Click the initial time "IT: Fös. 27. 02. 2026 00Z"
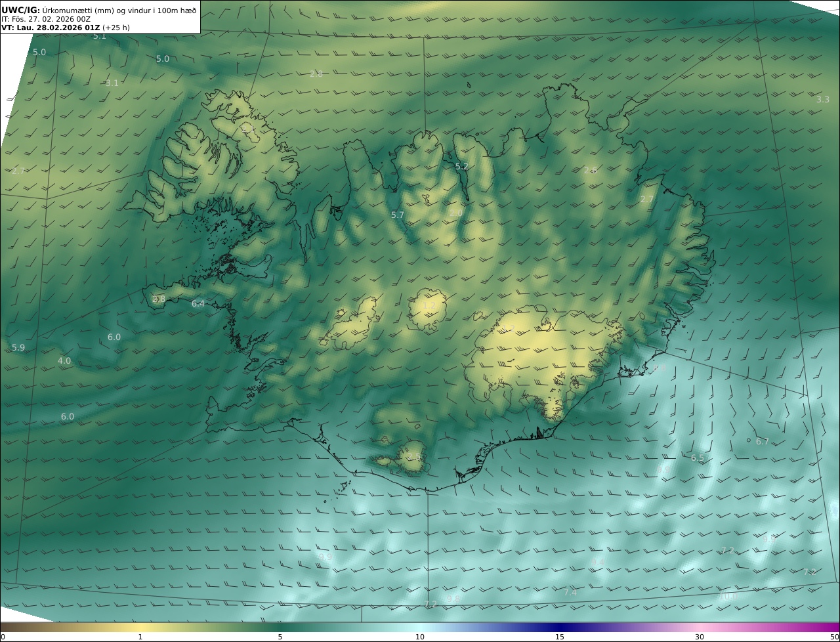 pyautogui.click(x=46, y=19)
